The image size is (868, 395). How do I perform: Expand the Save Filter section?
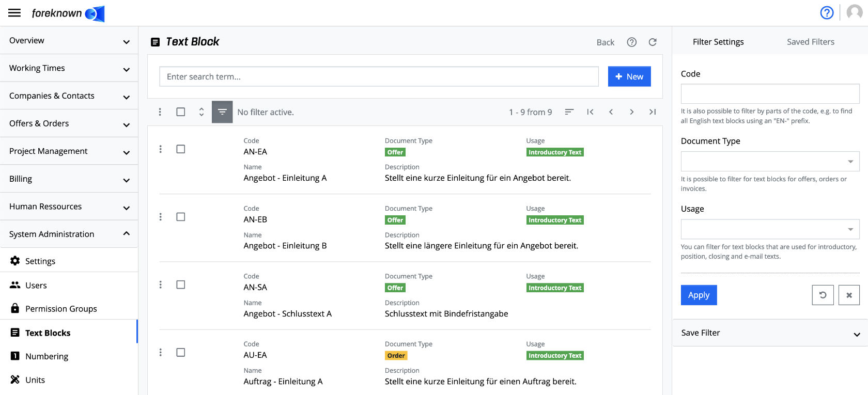click(x=770, y=333)
